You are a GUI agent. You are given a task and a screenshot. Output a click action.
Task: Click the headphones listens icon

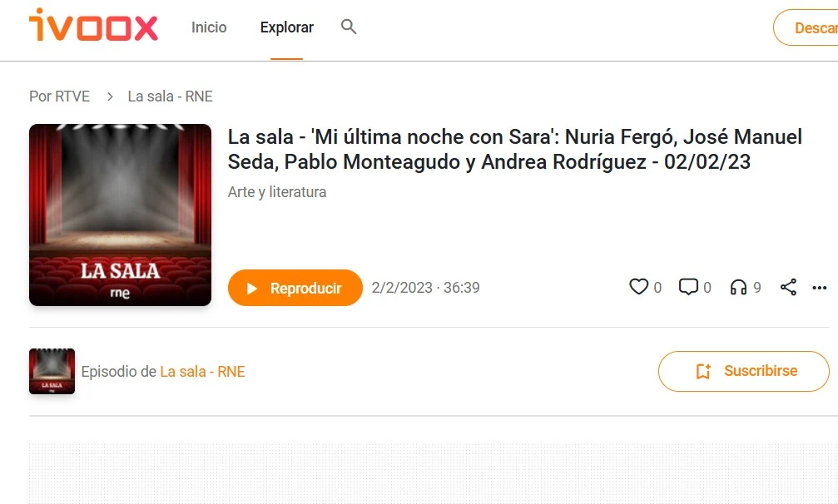(739, 287)
